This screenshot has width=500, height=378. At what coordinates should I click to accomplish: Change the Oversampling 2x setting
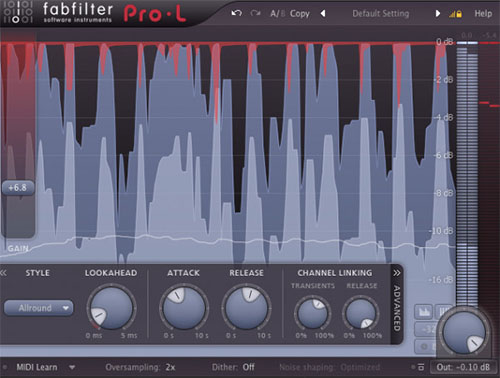[x=140, y=367]
